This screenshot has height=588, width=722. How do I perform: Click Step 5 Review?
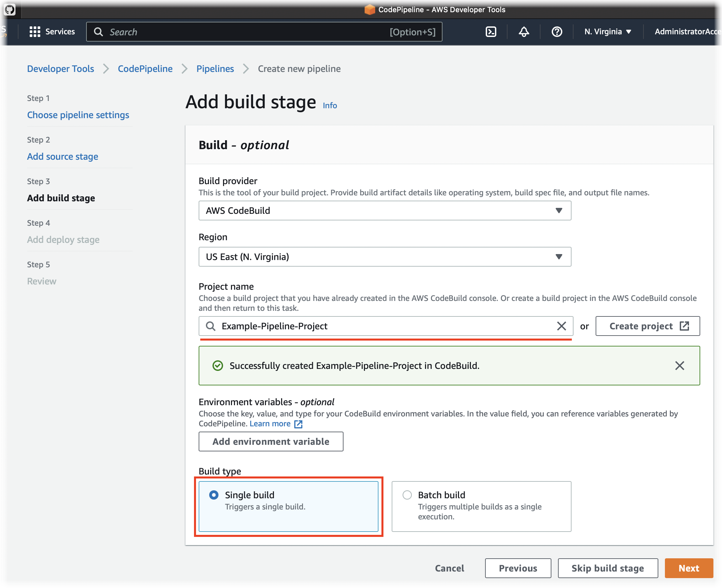click(42, 281)
